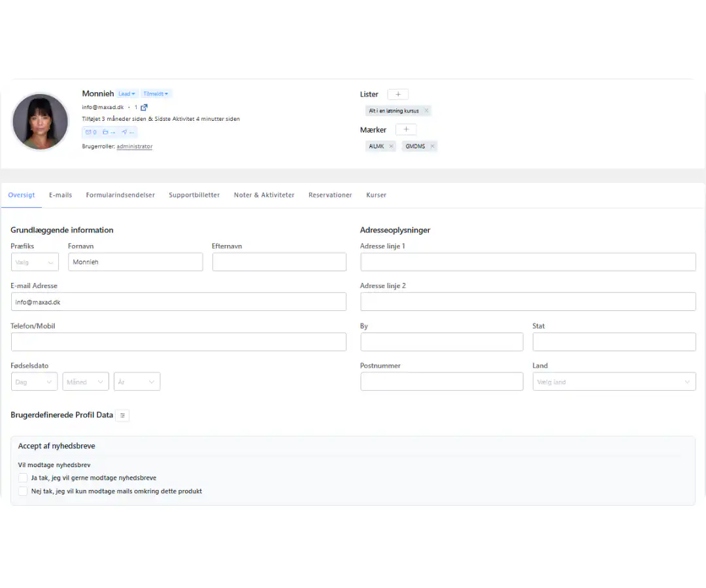Open the Tilmeldt subscription dropdown
Viewport: 706px width, 588px height.
click(156, 94)
